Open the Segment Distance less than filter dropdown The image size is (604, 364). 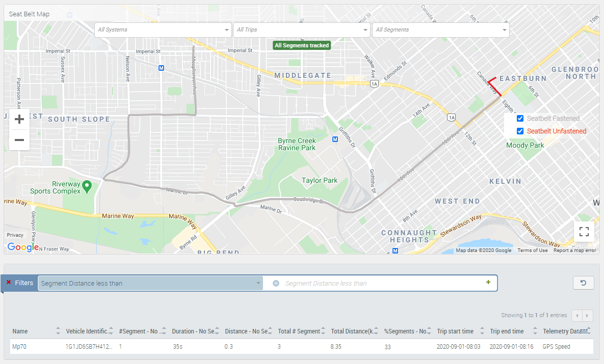(150, 283)
